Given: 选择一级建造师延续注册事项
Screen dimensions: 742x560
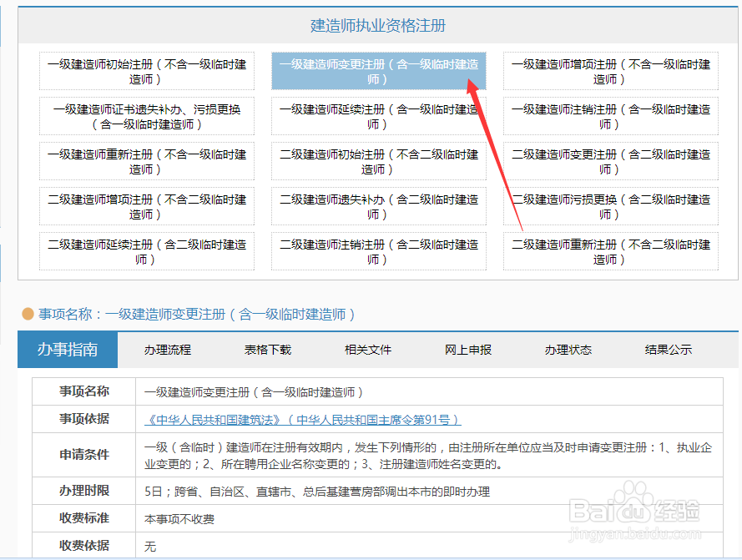Looking at the screenshot, I should (x=378, y=115).
